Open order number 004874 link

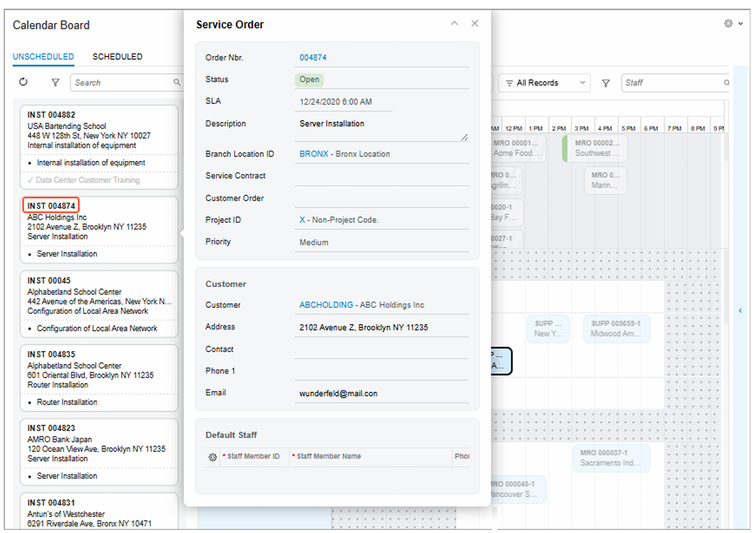(313, 58)
